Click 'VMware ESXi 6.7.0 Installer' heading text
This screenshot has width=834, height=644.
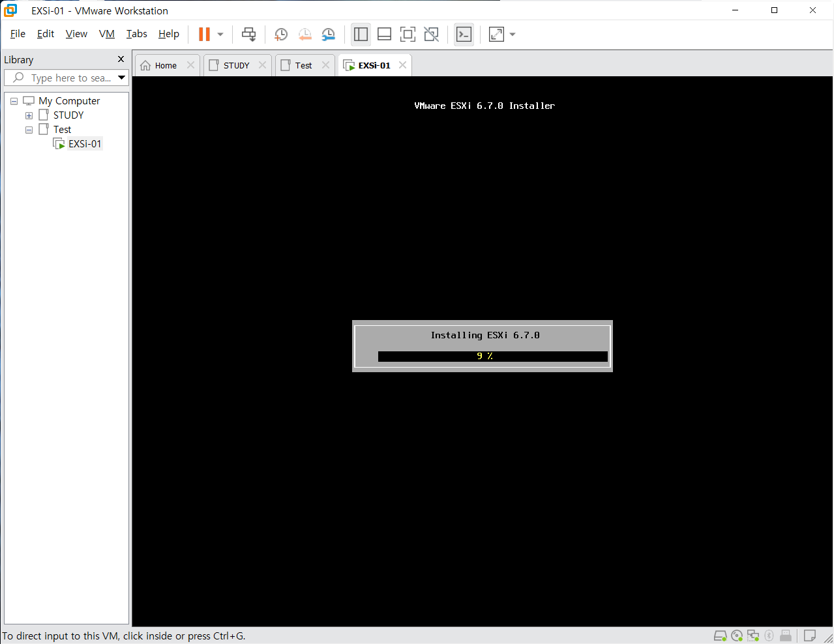click(484, 106)
